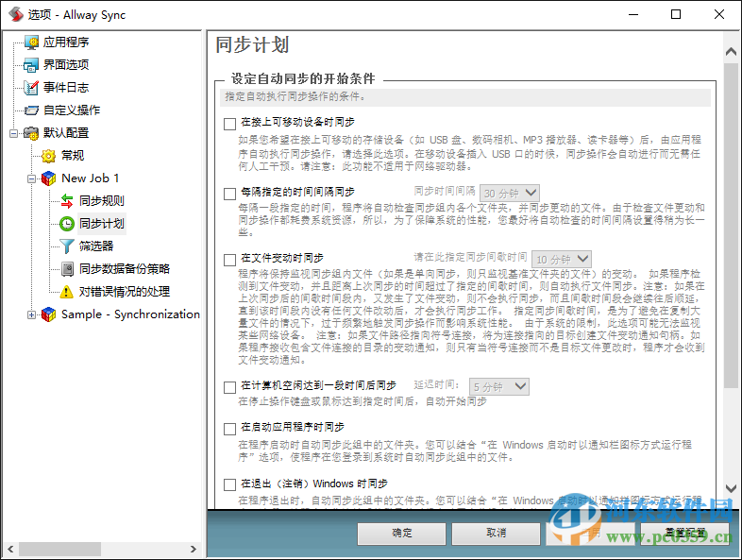Collapse the 默认配置 tree node
Image resolution: width=742 pixels, height=560 pixels.
click(x=14, y=133)
